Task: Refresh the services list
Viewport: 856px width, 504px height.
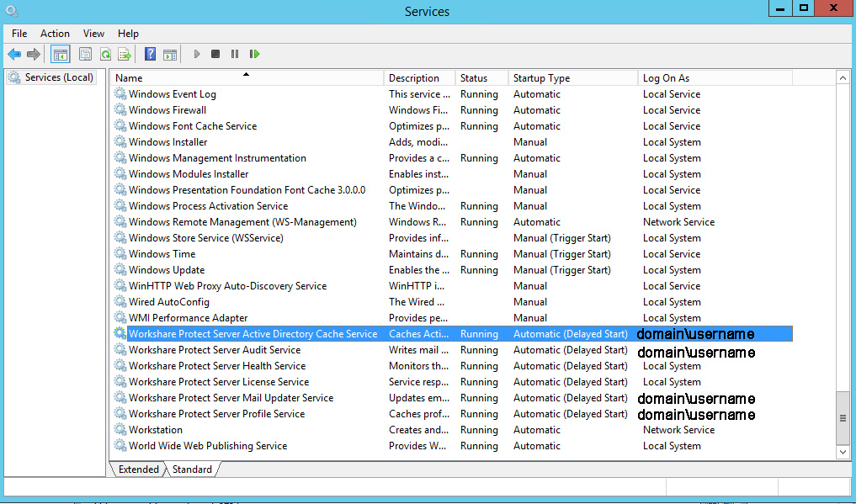Action: tap(105, 54)
